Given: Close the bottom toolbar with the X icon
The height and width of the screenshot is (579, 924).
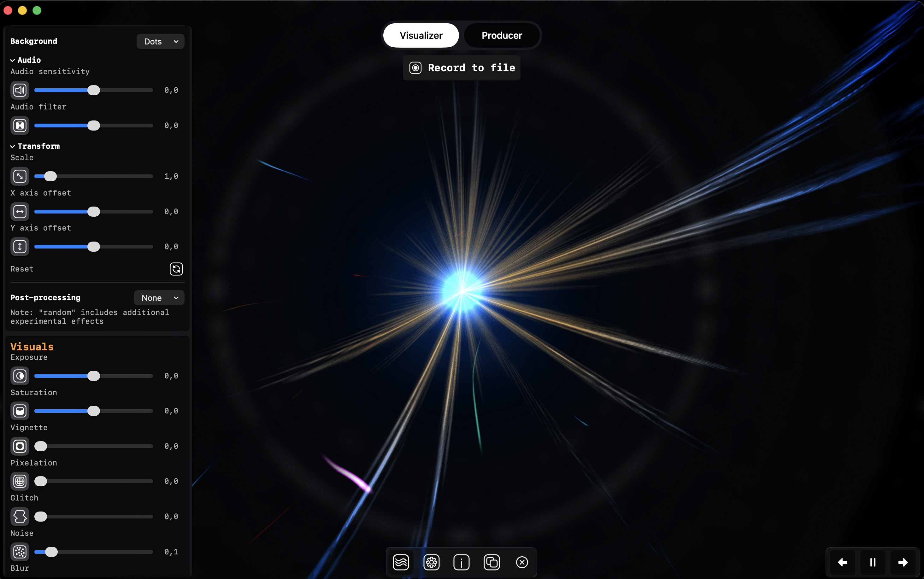Looking at the screenshot, I should pos(522,562).
